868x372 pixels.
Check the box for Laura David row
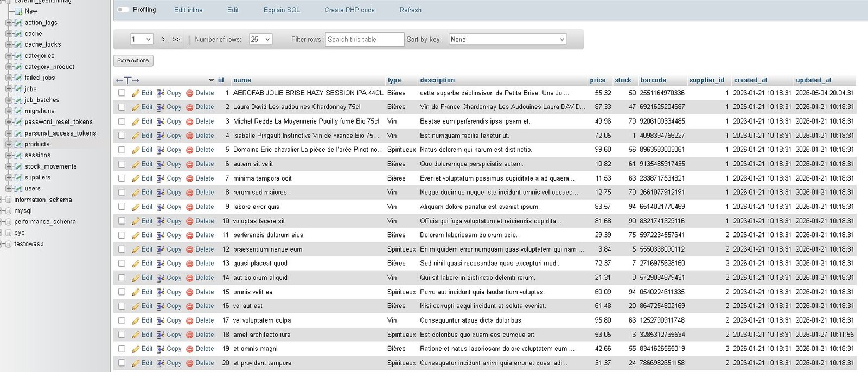122,107
